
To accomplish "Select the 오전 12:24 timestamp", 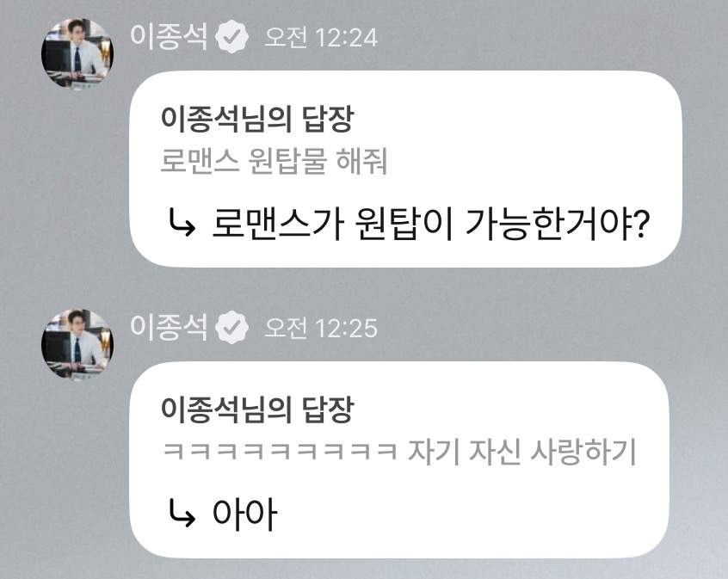I will pyautogui.click(x=321, y=38).
